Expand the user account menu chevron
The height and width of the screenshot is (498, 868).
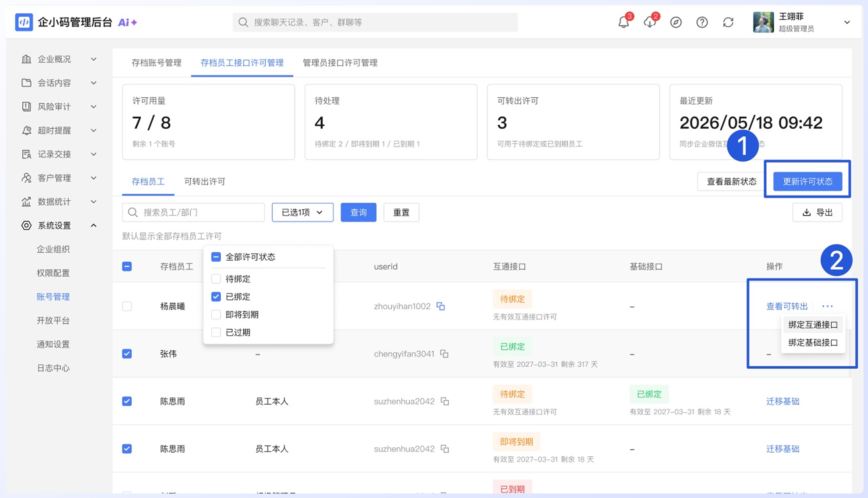(847, 23)
